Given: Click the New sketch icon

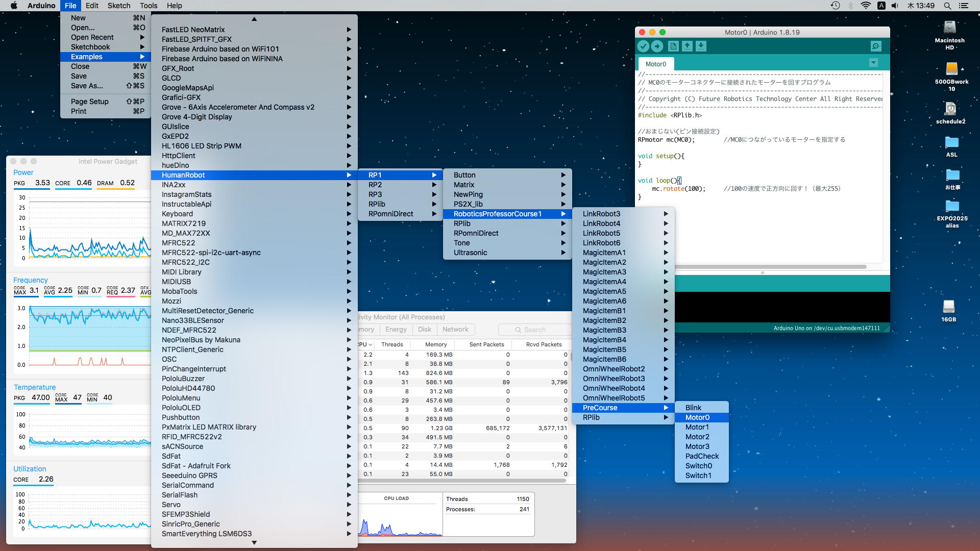Looking at the screenshot, I should [x=673, y=46].
